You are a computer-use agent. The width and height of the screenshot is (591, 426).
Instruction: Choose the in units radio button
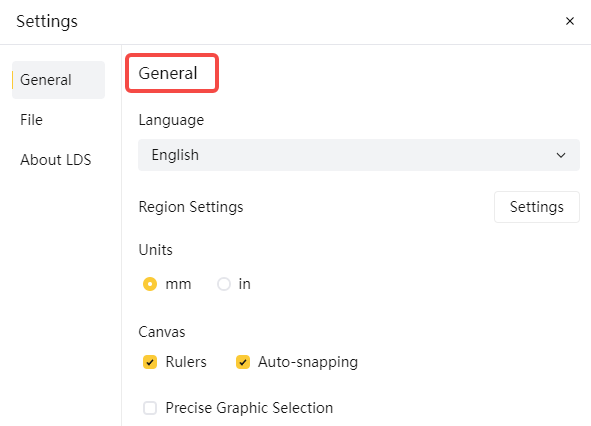pyautogui.click(x=224, y=284)
